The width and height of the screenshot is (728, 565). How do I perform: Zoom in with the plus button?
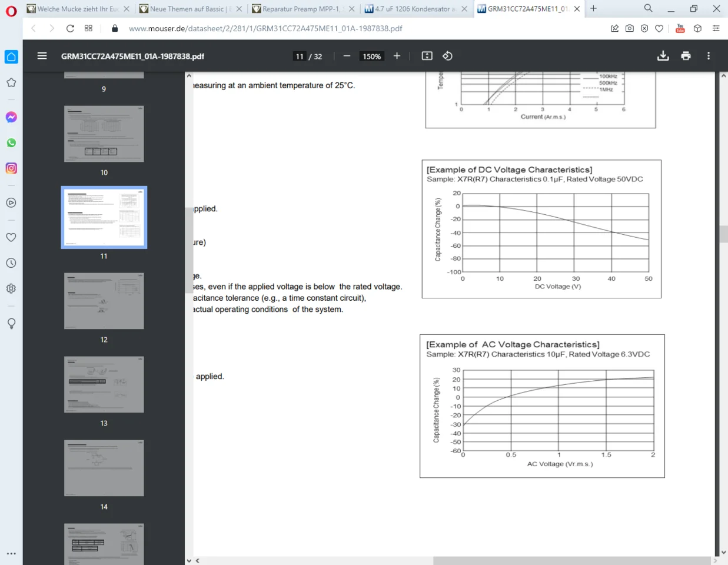397,56
